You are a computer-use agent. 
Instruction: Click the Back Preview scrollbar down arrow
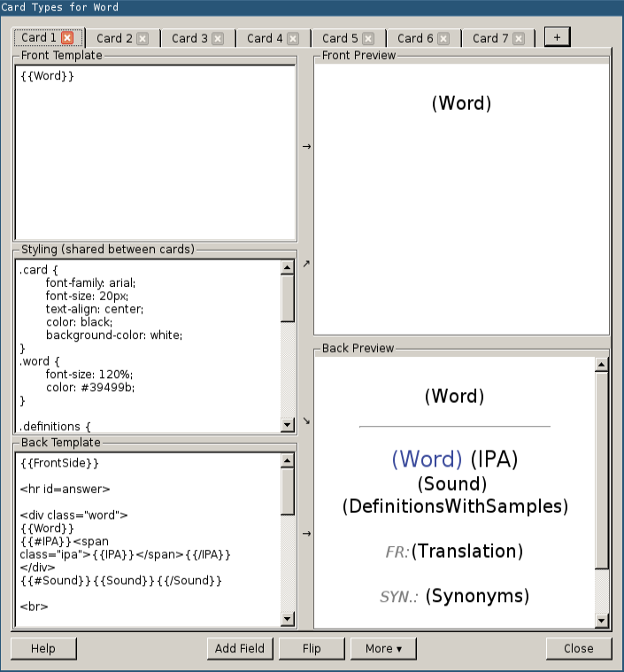point(601,620)
